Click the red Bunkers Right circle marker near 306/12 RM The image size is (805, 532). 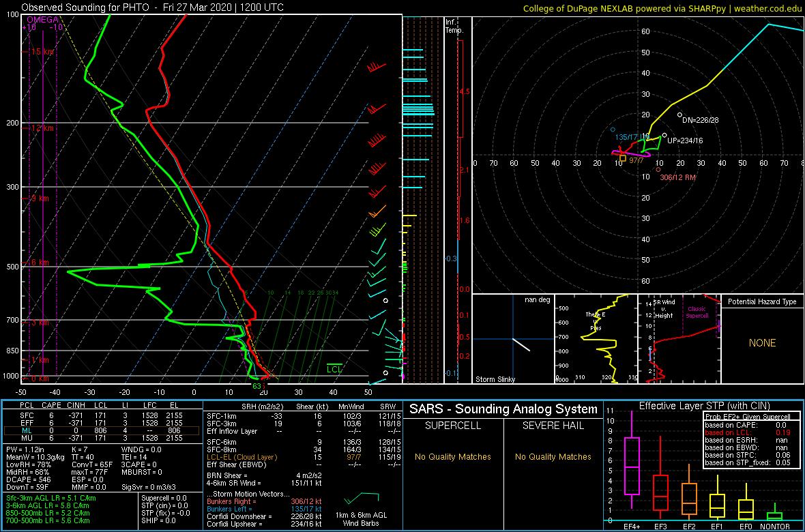click(658, 169)
